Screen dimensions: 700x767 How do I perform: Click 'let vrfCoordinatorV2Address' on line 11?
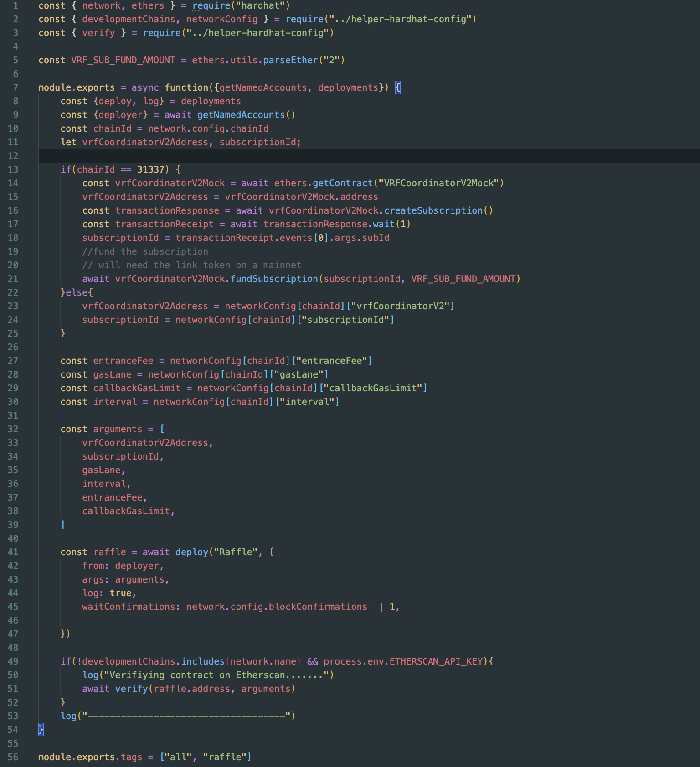134,142
